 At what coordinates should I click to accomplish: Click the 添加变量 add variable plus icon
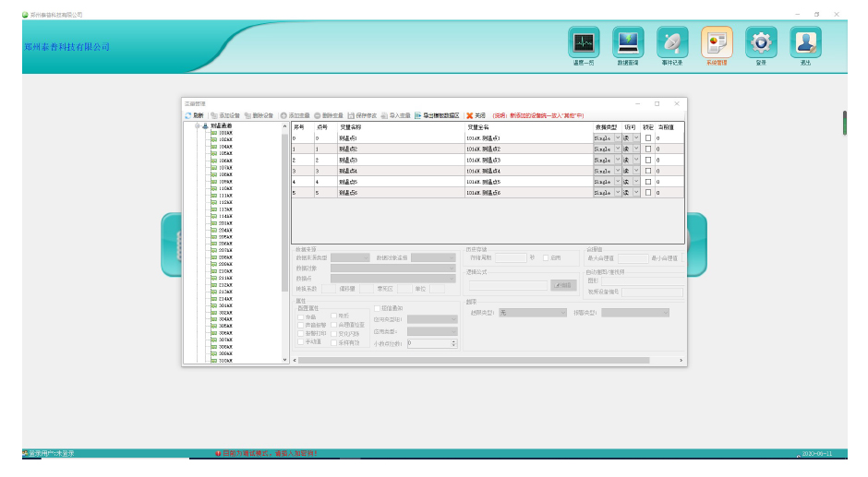283,115
